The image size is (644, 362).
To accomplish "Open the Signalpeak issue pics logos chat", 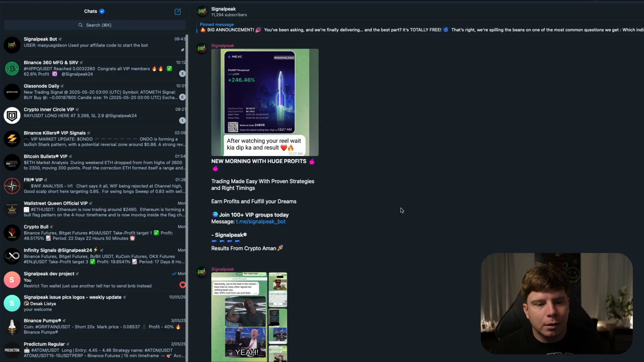I will 95,303.
